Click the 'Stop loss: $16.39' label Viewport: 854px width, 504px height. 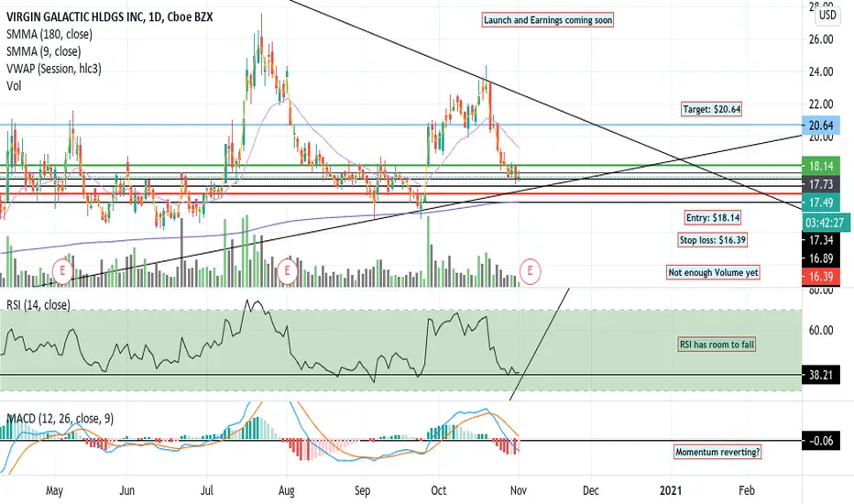pos(712,240)
